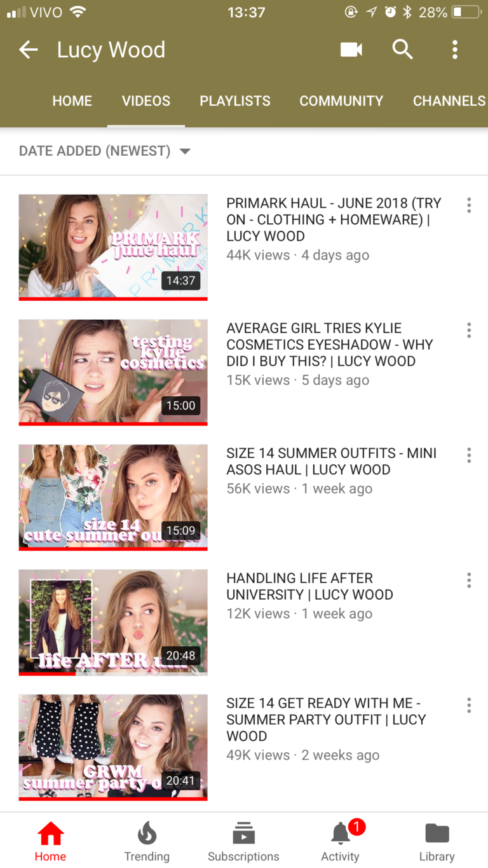Open search with the magnifier icon

[403, 50]
